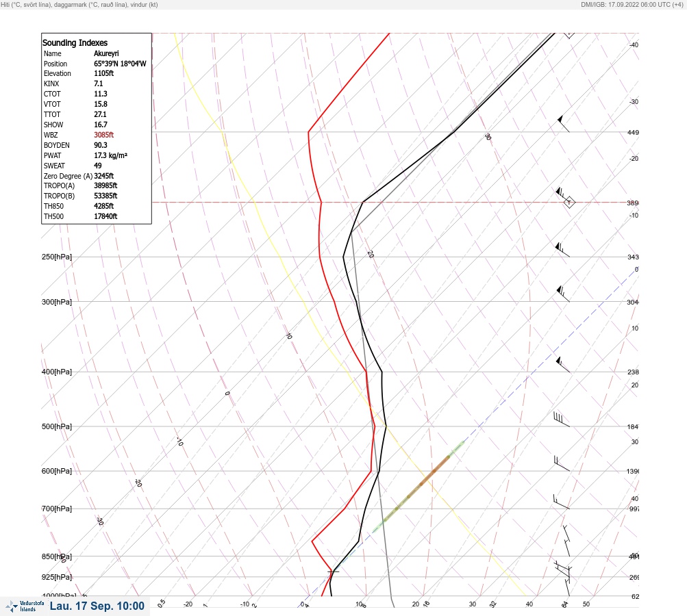Viewport: 687px width, 616px height.
Task: Click the TROPO(A) value 38985ft
Action: pyautogui.click(x=105, y=185)
